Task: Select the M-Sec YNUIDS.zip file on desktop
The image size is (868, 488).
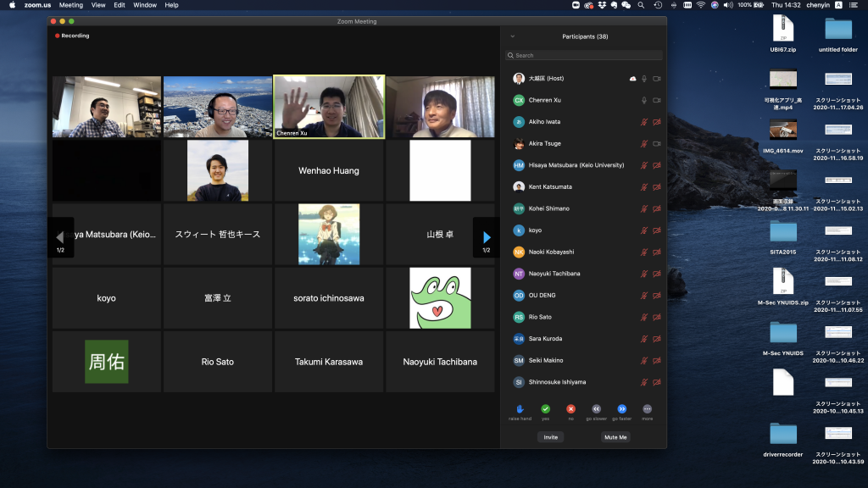Action: pyautogui.click(x=782, y=286)
